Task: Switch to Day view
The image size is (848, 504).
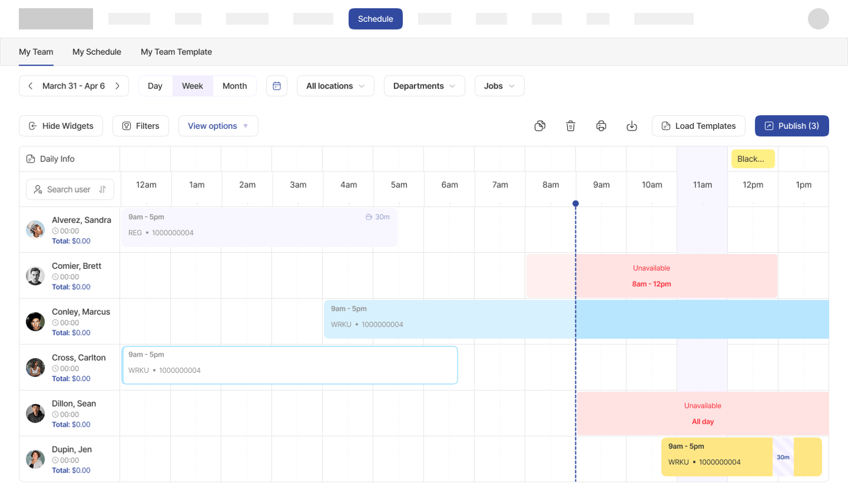Action: (x=155, y=85)
